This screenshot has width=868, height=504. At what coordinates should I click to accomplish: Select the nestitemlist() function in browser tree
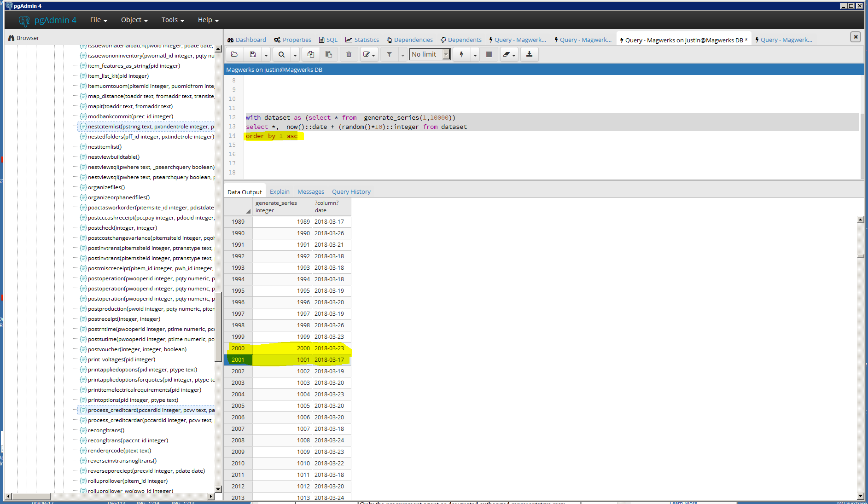click(105, 147)
